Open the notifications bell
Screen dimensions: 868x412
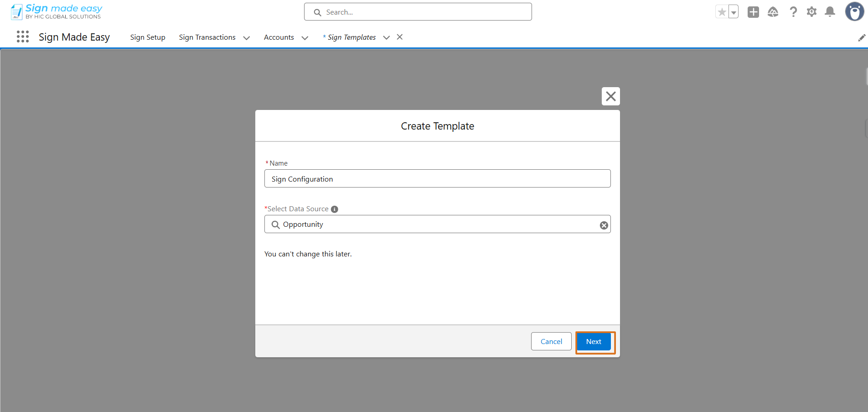tap(830, 12)
